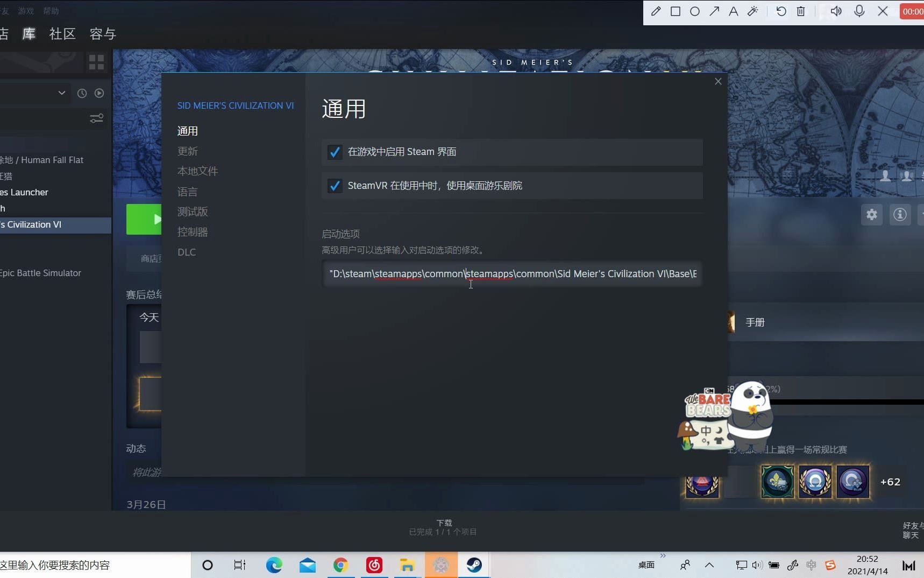
Task: Select the magic highlighter tool
Action: click(x=753, y=11)
